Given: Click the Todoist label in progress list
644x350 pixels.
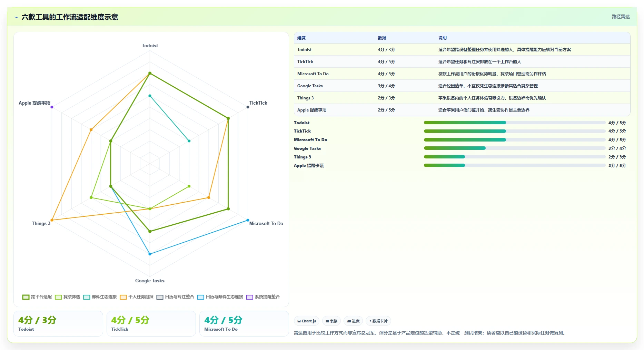Looking at the screenshot, I should 301,123.
